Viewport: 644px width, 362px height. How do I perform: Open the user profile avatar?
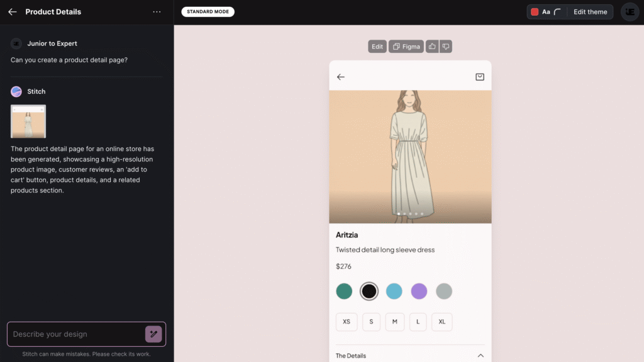click(x=630, y=12)
